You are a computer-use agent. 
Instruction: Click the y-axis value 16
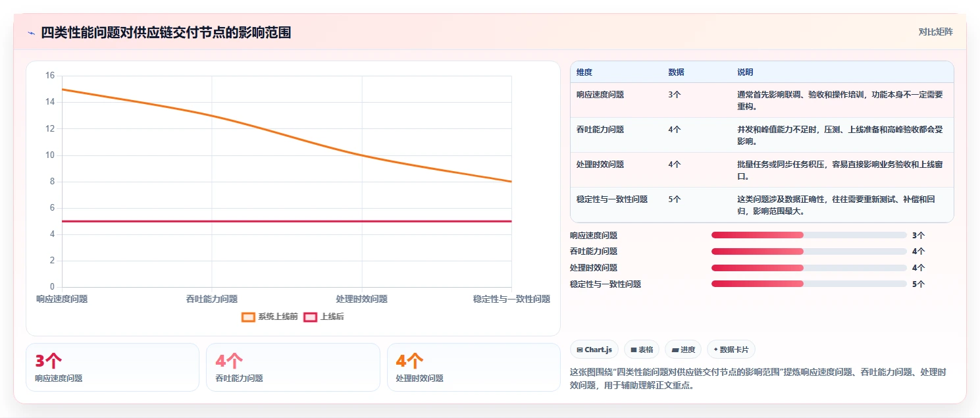pos(50,76)
